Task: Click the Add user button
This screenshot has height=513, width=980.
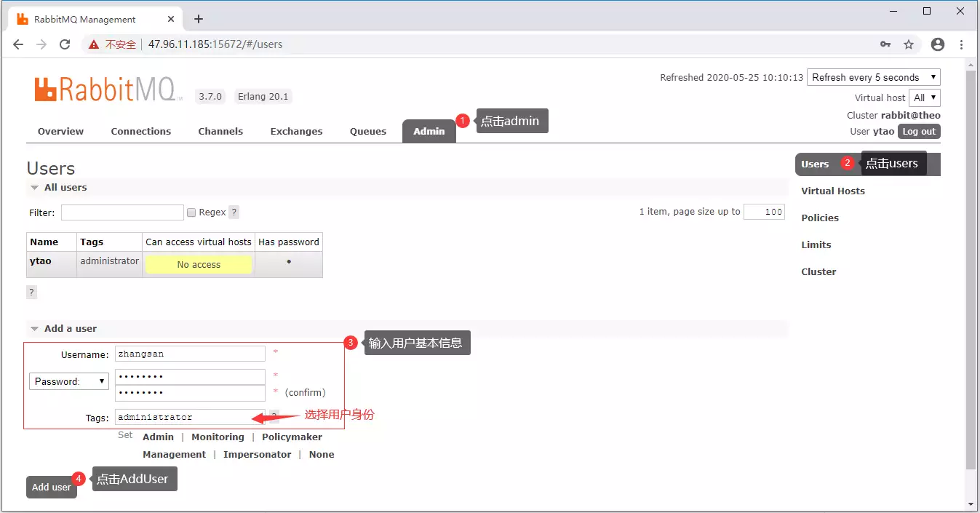Action: tap(52, 487)
